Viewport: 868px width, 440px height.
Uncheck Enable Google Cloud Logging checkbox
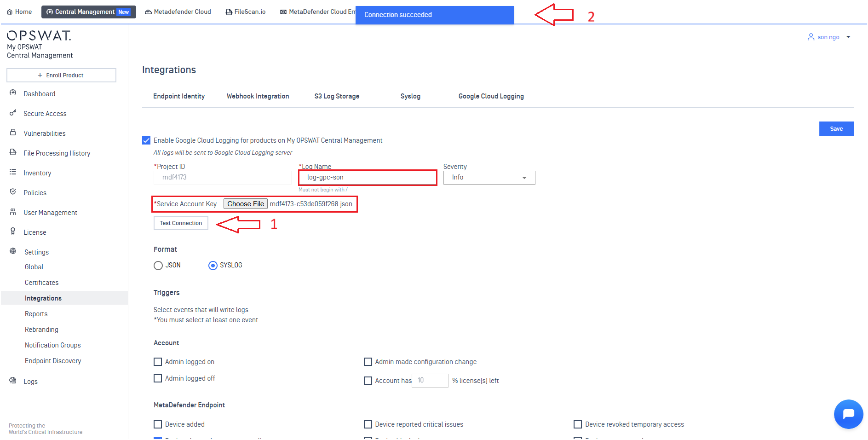(146, 140)
